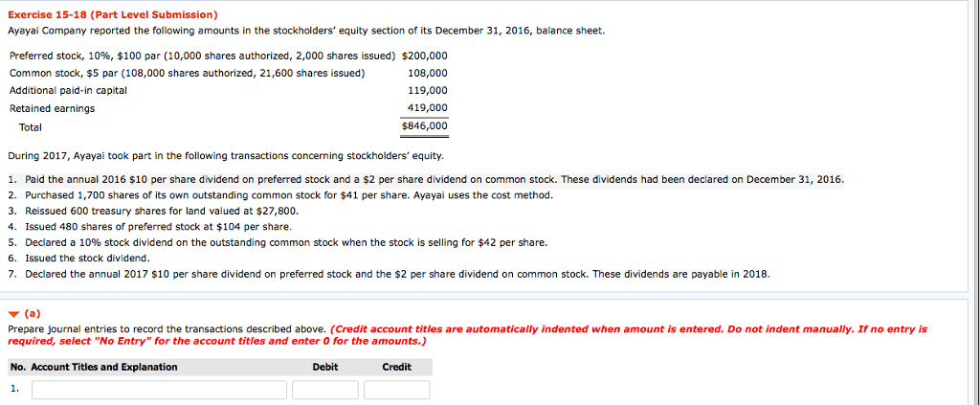
Task: Focus the Credit amount field for entry 1
Action: coord(396,390)
